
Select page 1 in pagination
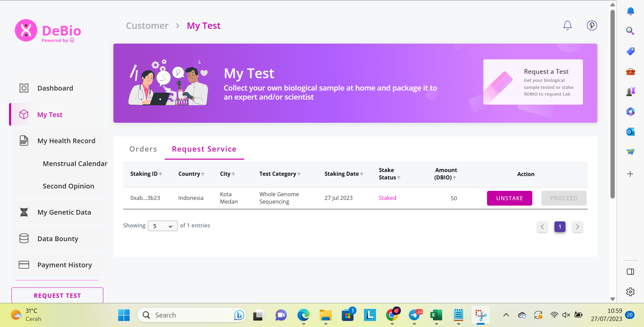point(560,227)
